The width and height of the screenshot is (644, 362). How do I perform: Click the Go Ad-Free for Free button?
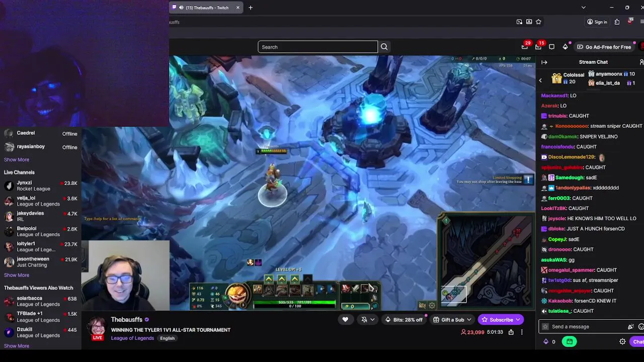tap(604, 47)
